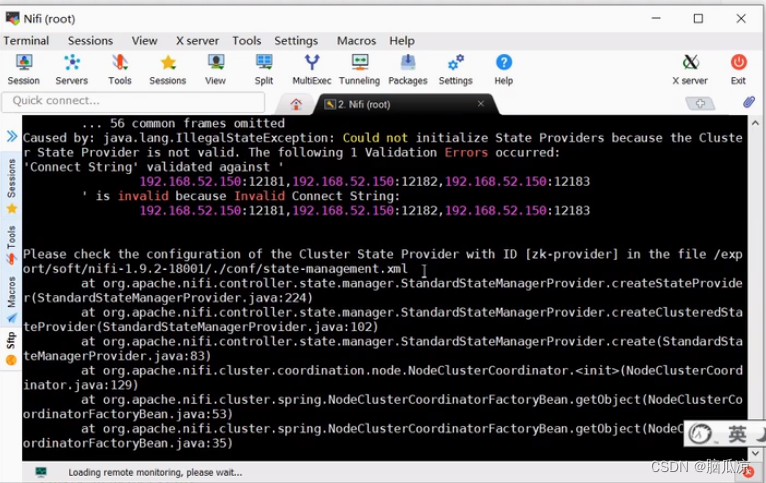This screenshot has height=483, width=766.
Task: Close the Nifi (root) terminal tab
Action: [x=481, y=104]
